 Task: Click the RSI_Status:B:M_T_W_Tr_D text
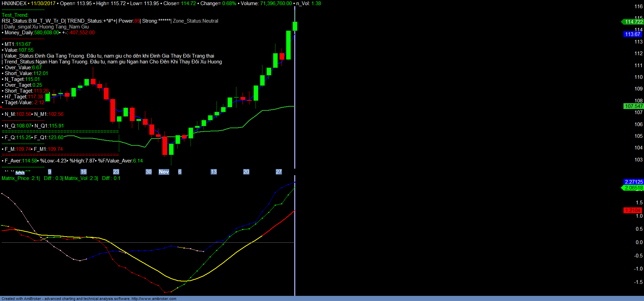tap(33, 21)
